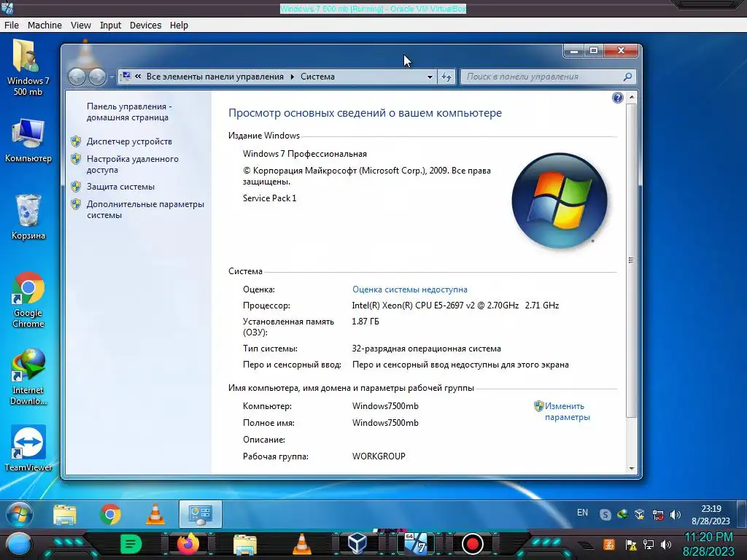Click the vertical scrollbar thumb

pyautogui.click(x=631, y=260)
